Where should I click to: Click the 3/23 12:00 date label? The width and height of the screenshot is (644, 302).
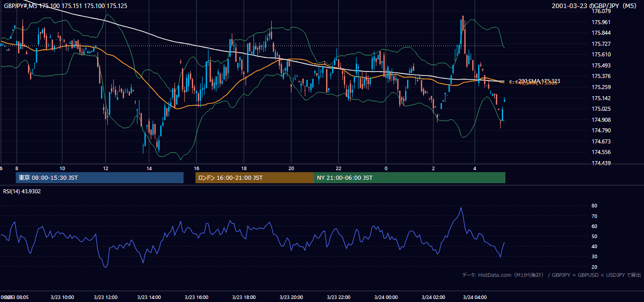click(x=105, y=297)
